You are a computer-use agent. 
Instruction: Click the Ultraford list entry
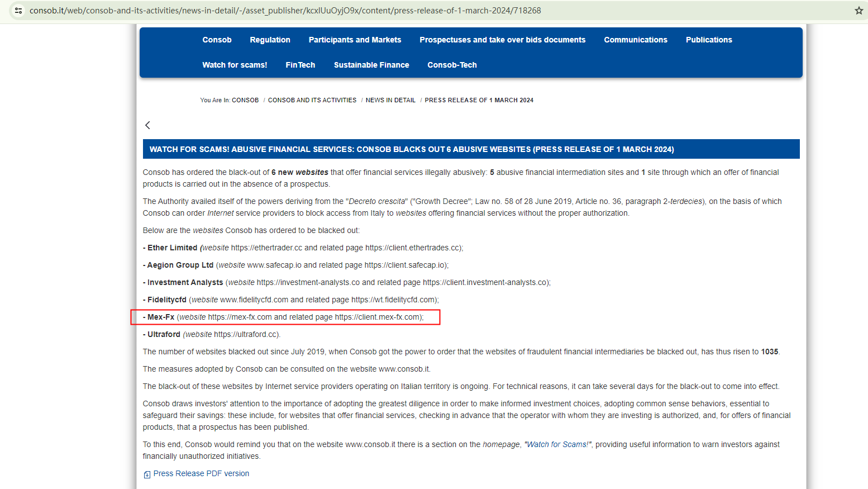click(x=212, y=334)
